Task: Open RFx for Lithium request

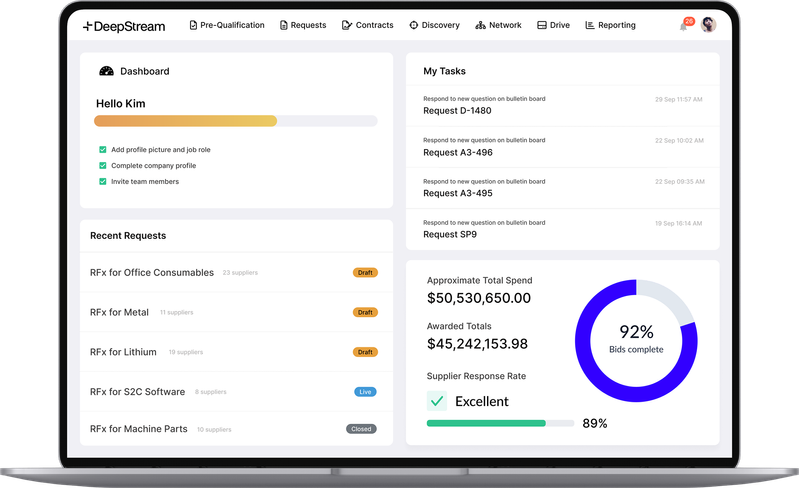Action: tap(236, 352)
